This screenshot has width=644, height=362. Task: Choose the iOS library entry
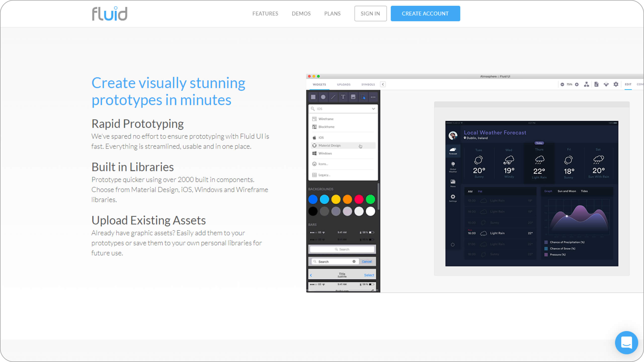[x=343, y=138]
